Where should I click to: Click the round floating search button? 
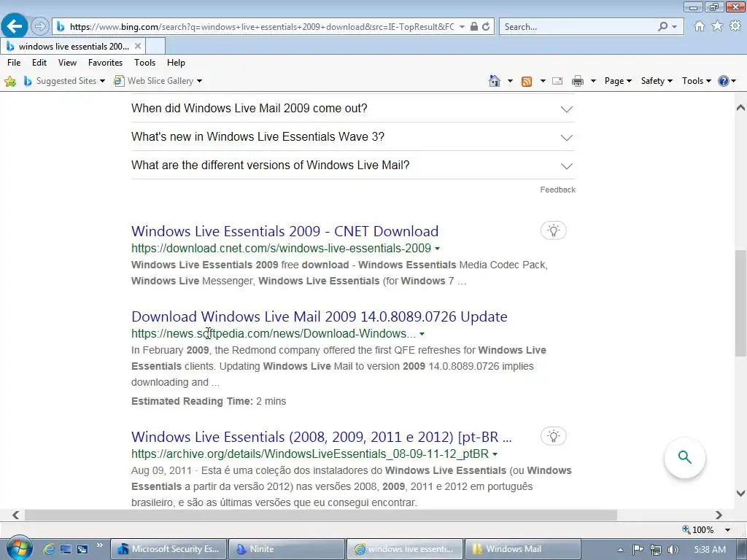coord(684,457)
